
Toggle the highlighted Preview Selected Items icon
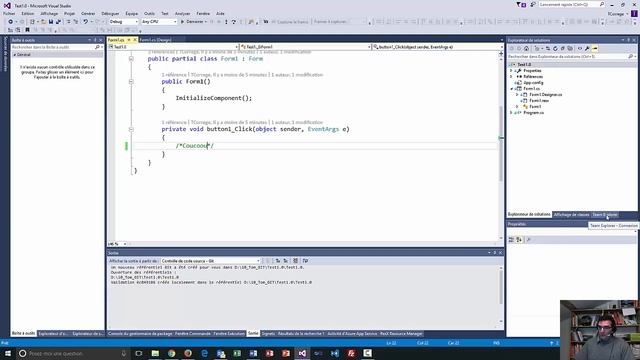(595, 49)
